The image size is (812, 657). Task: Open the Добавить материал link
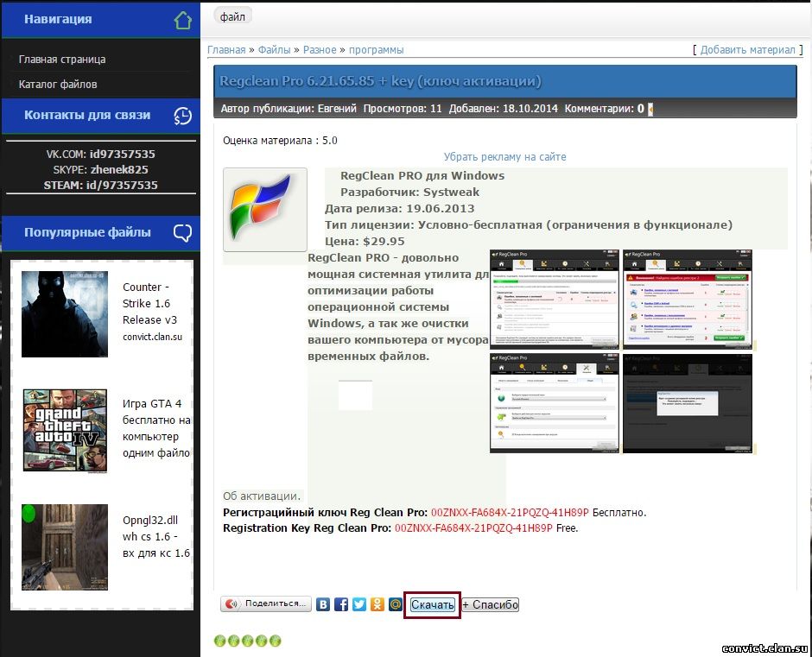point(748,50)
